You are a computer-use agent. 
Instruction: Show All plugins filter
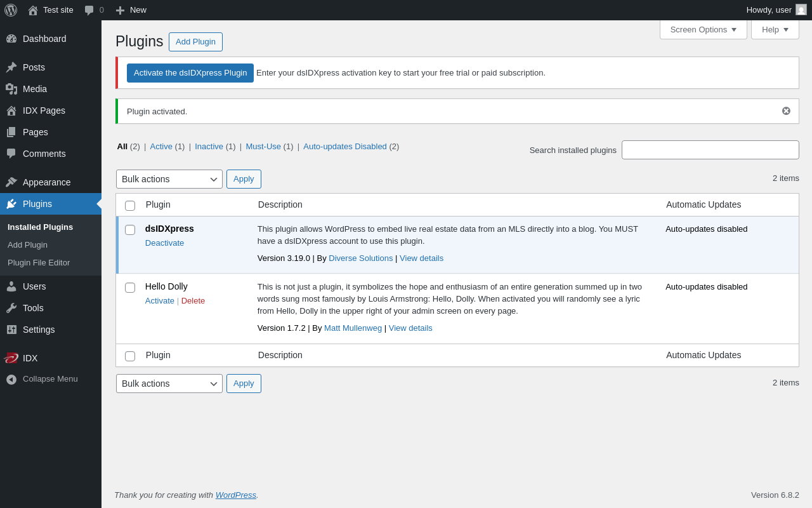pos(122,146)
